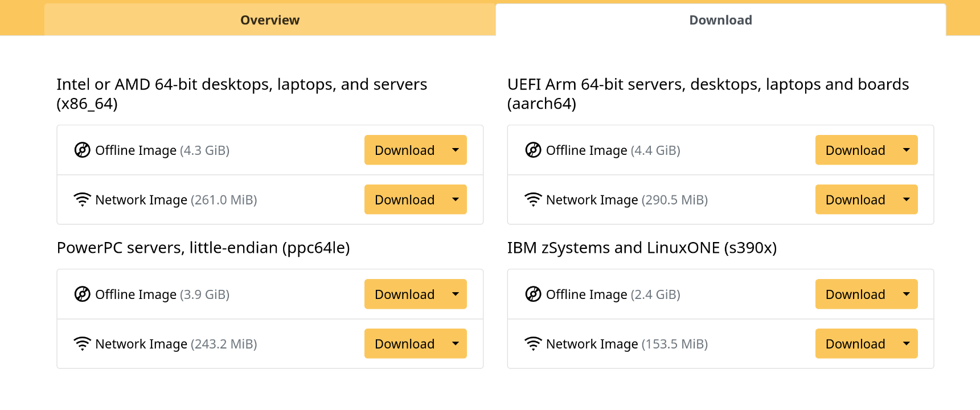This screenshot has width=980, height=410.
Task: Click the 'Network Image (290.5 MiB)' label
Action: 627,200
